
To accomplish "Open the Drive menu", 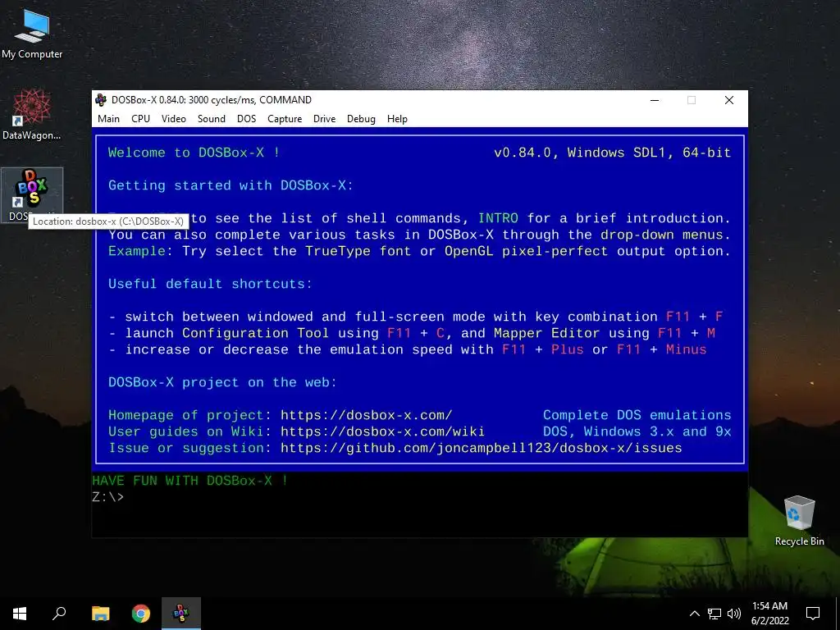I will (324, 119).
